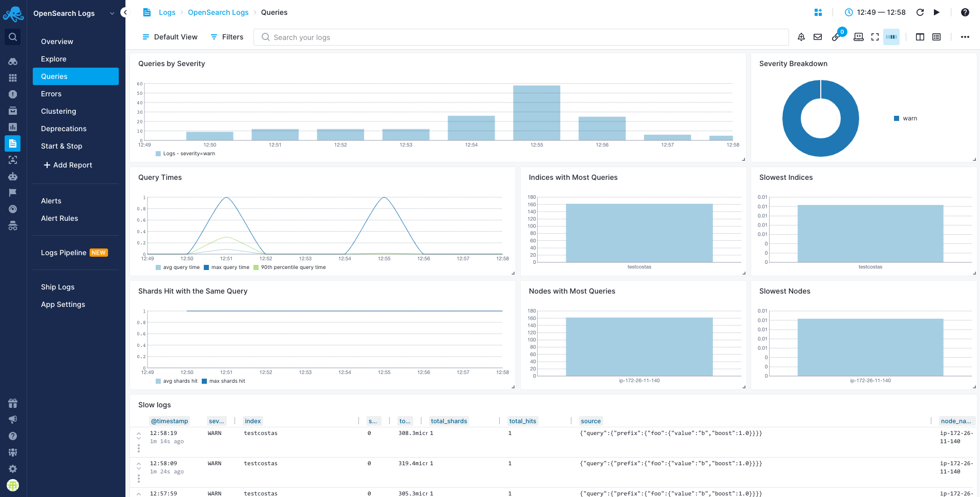The height and width of the screenshot is (497, 980).
Task: Open help with the top-right question mark
Action: pyautogui.click(x=965, y=12)
